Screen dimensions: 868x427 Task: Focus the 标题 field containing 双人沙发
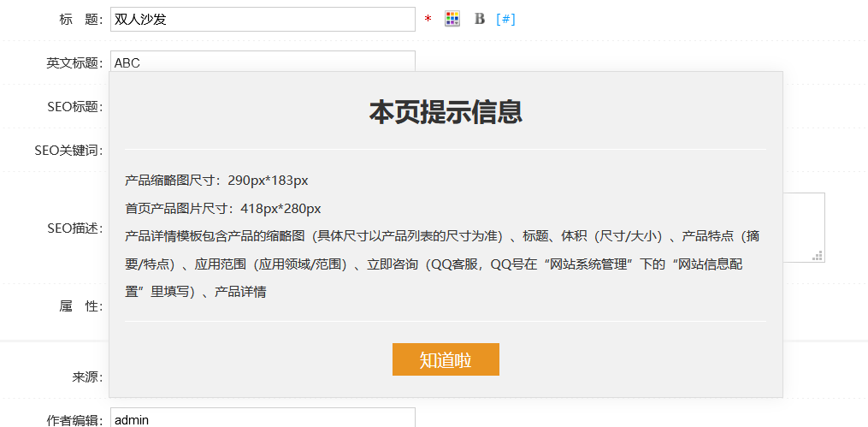click(263, 19)
